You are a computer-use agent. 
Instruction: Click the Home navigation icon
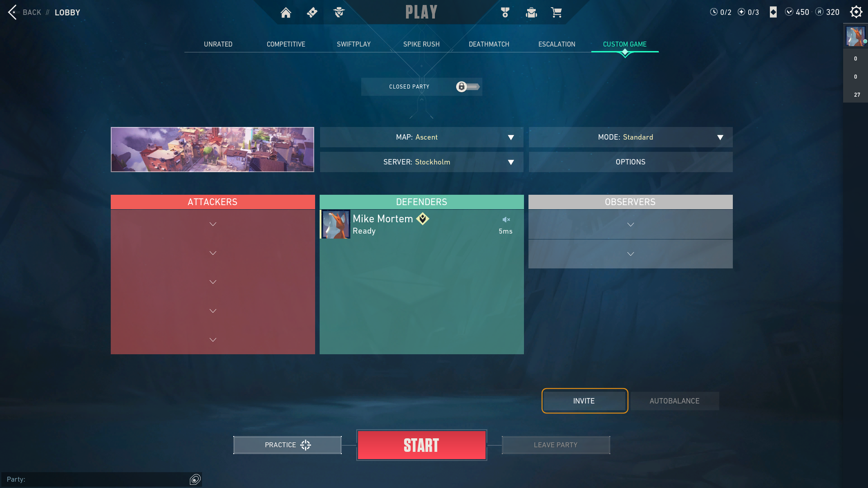(286, 13)
